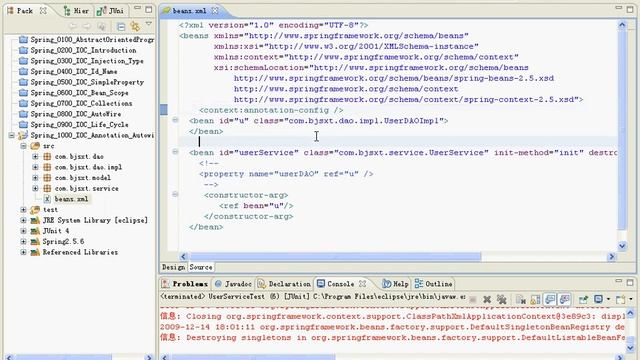The width and height of the screenshot is (640, 360).
Task: Remove all terminated launches icon
Action: pyautogui.click(x=502, y=300)
